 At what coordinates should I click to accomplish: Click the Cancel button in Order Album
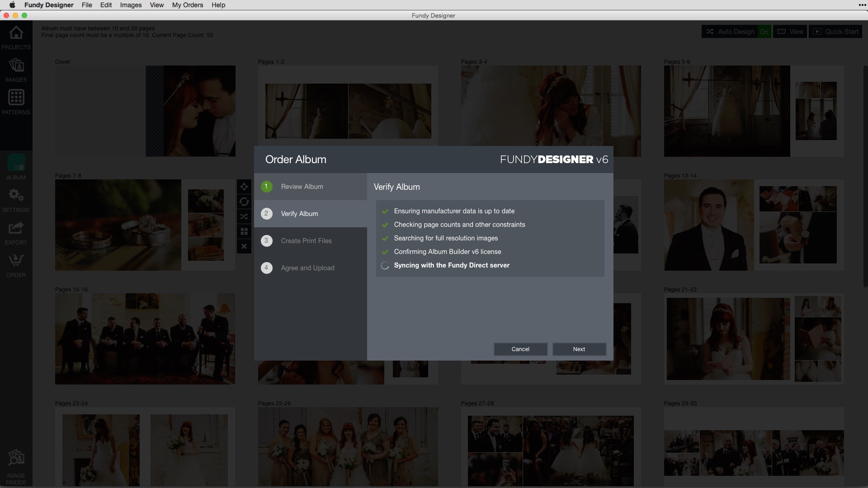(520, 349)
